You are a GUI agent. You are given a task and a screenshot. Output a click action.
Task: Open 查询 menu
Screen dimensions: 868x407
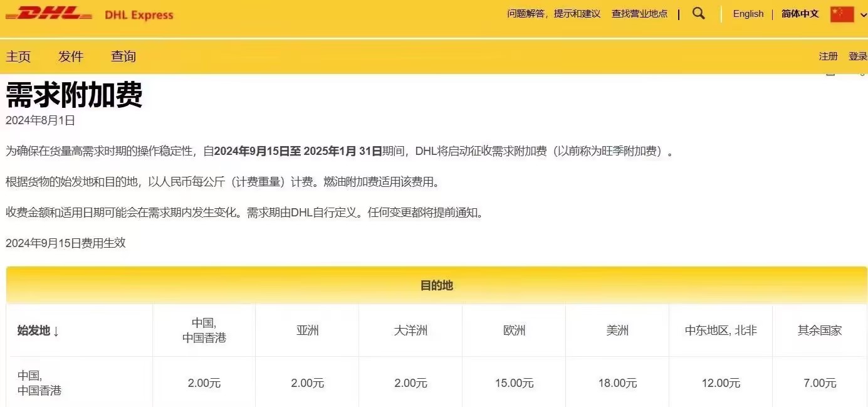(123, 56)
